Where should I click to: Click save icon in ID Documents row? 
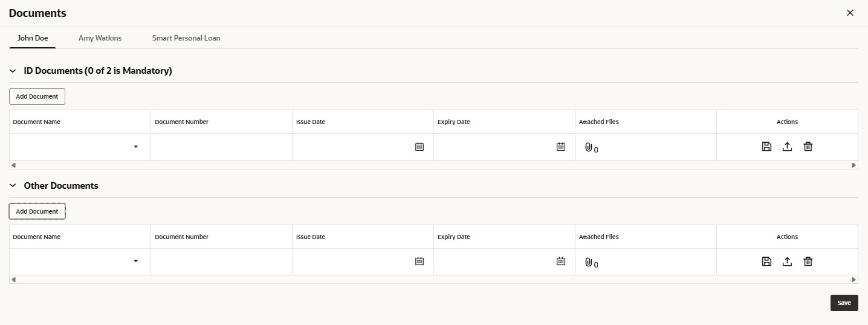[x=766, y=146]
